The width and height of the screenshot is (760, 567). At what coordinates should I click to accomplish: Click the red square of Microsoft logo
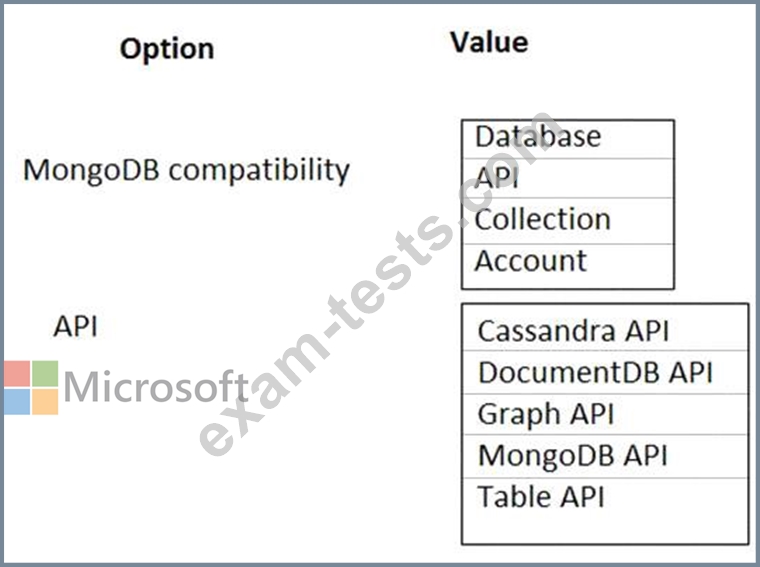pyautogui.click(x=17, y=374)
